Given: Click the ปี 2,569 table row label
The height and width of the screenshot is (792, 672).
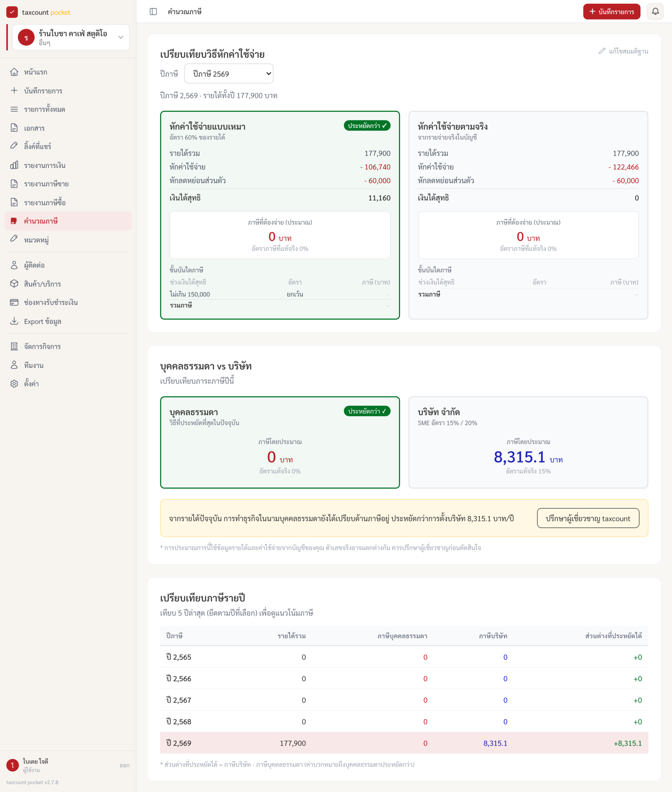Looking at the screenshot, I should [179, 743].
